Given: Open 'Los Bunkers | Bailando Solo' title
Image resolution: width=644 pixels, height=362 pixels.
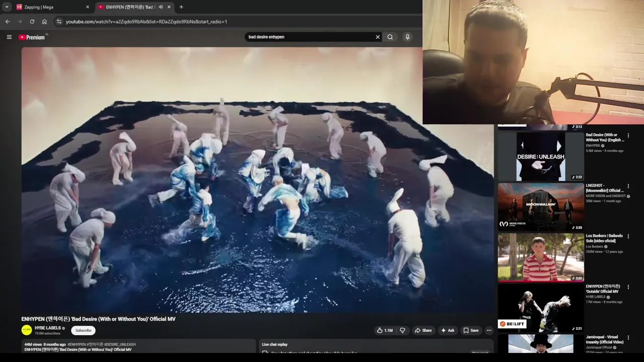Looking at the screenshot, I should tap(604, 238).
